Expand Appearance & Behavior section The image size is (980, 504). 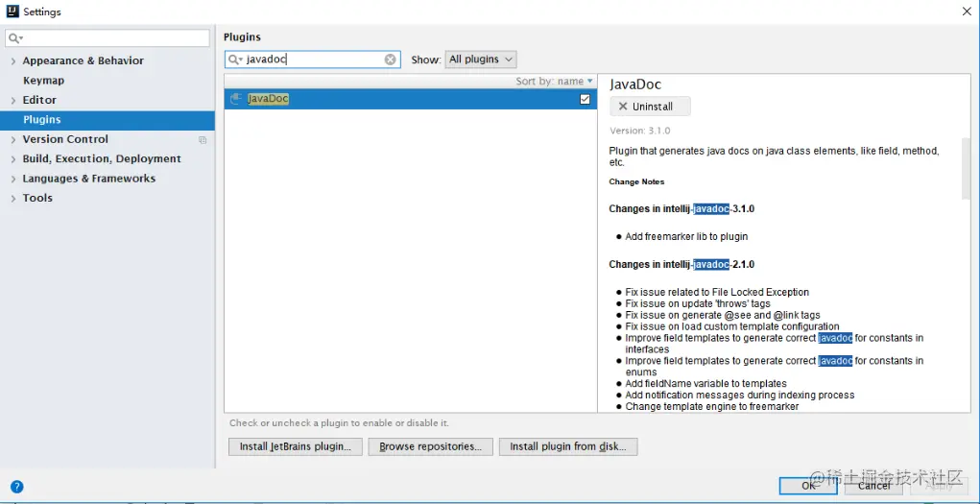[x=13, y=61]
